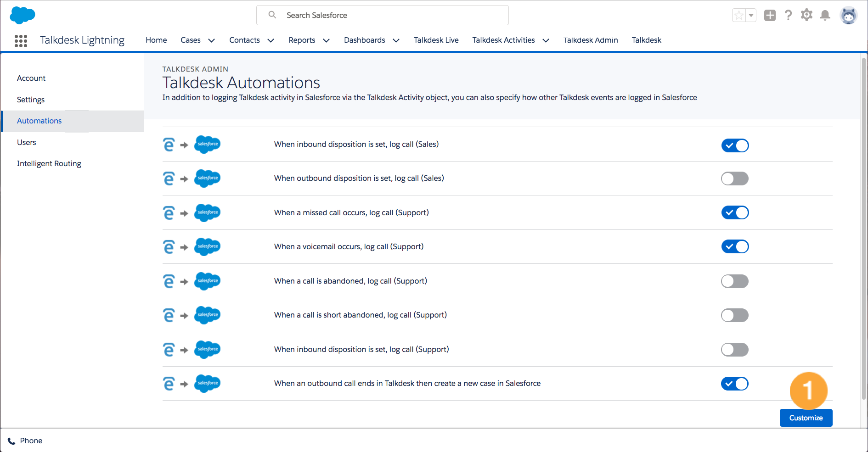
Task: Click the Favorites star icon
Action: pyautogui.click(x=738, y=15)
